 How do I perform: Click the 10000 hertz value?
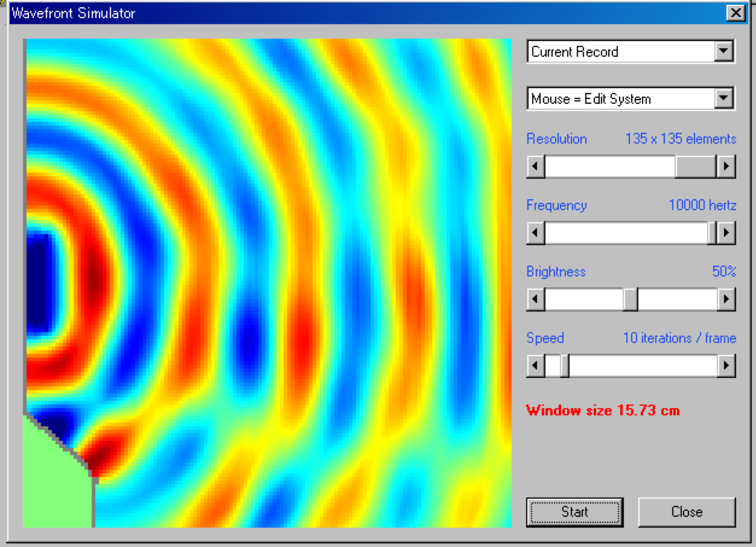702,205
